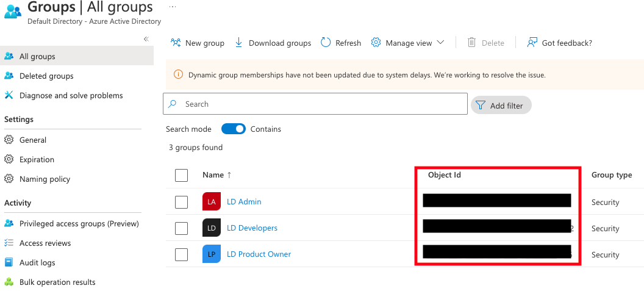Collapse the left sidebar with double chevron
The image size is (644, 291).
[146, 39]
